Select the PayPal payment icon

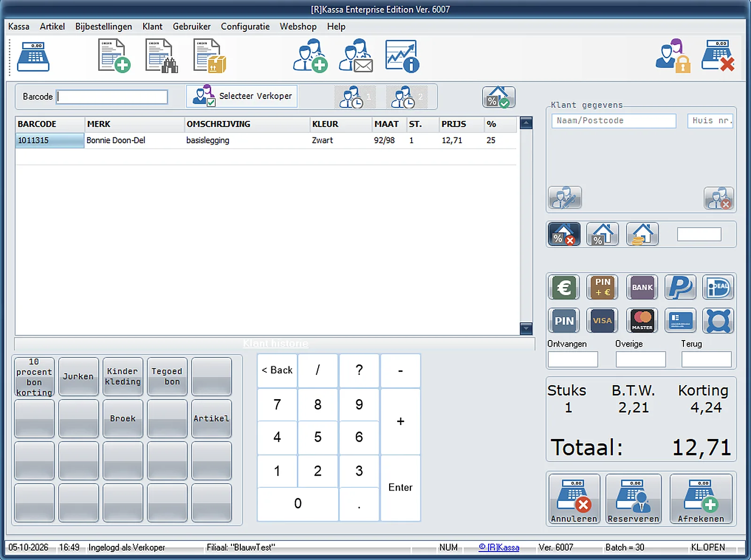point(680,287)
